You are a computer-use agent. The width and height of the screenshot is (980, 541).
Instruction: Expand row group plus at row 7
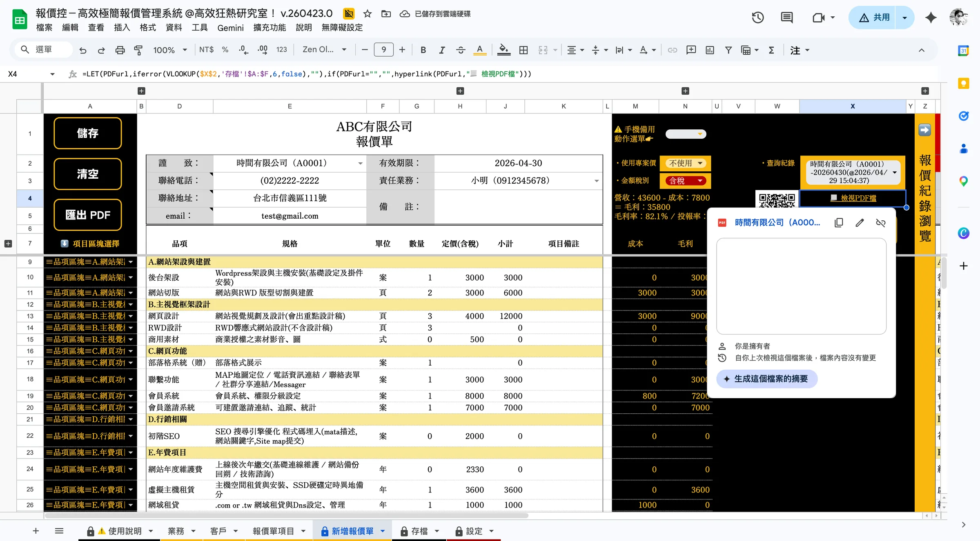[8, 244]
